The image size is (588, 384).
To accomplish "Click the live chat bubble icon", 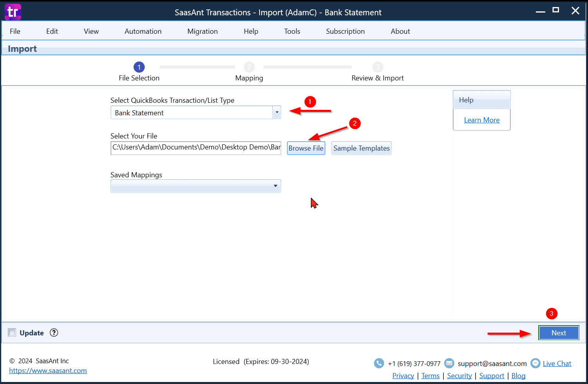I will [x=535, y=363].
